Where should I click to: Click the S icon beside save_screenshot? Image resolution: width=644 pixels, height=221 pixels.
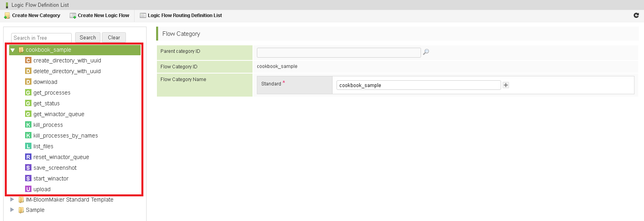pyautogui.click(x=28, y=168)
